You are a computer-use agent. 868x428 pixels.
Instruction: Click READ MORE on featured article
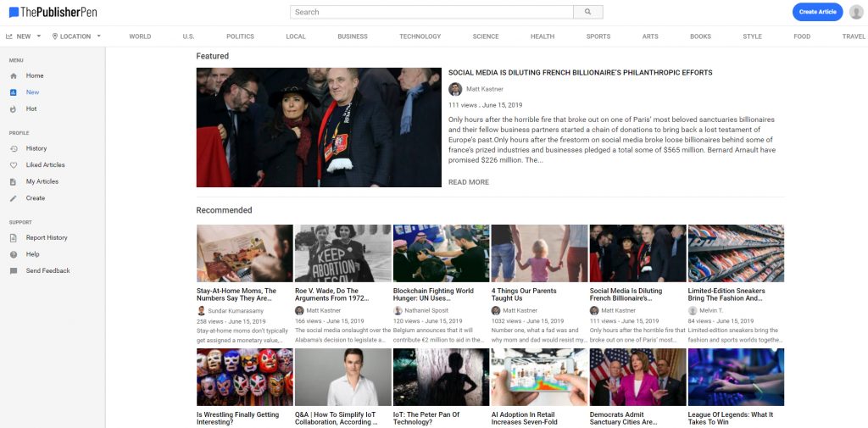tap(469, 182)
